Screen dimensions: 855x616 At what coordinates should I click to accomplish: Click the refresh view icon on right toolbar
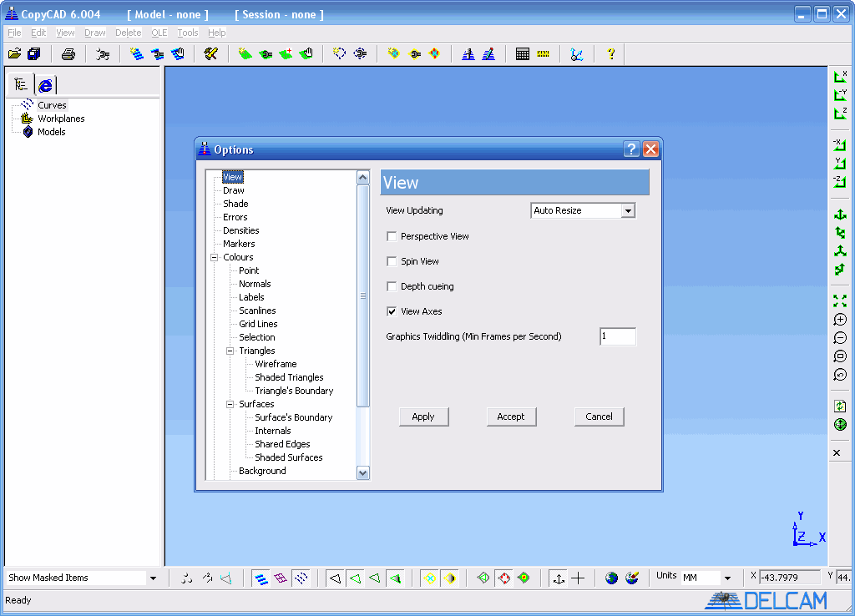[840, 406]
